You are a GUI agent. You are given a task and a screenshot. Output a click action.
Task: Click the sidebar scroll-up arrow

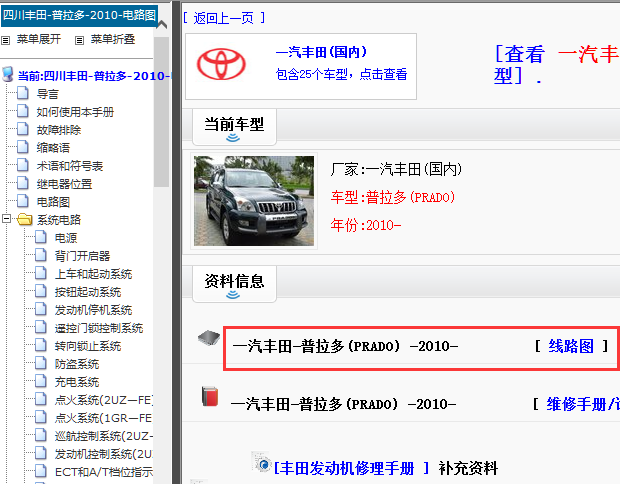point(162,25)
